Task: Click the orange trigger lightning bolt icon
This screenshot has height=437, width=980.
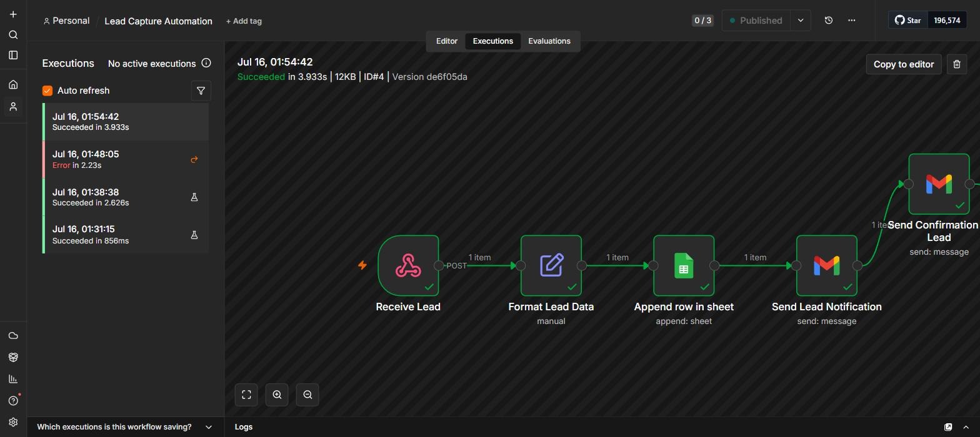Action: click(362, 265)
